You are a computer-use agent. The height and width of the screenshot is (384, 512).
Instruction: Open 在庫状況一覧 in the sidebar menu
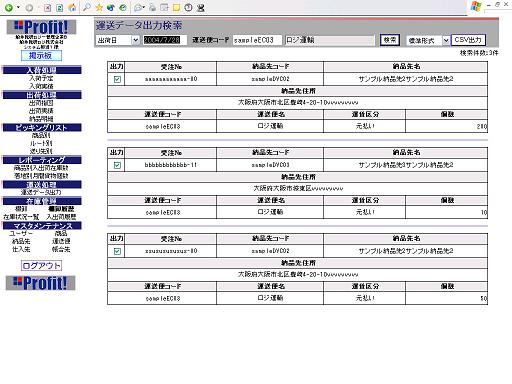click(x=21, y=217)
